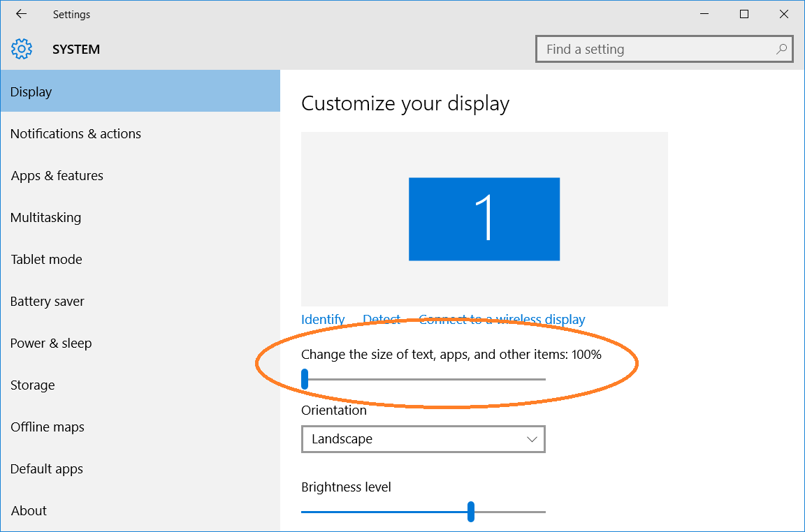Screen dimensions: 805x532
Task: Open Notifications & actions settings
Action: coord(75,133)
